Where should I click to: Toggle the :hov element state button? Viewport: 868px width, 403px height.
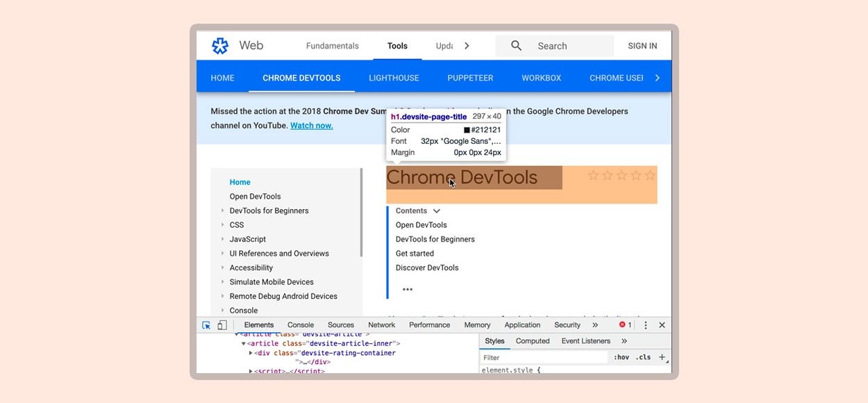coord(621,357)
